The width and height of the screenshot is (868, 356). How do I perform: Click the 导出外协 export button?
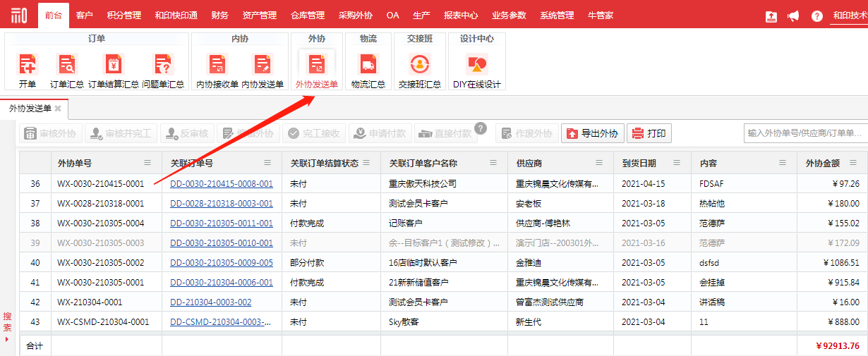[593, 133]
